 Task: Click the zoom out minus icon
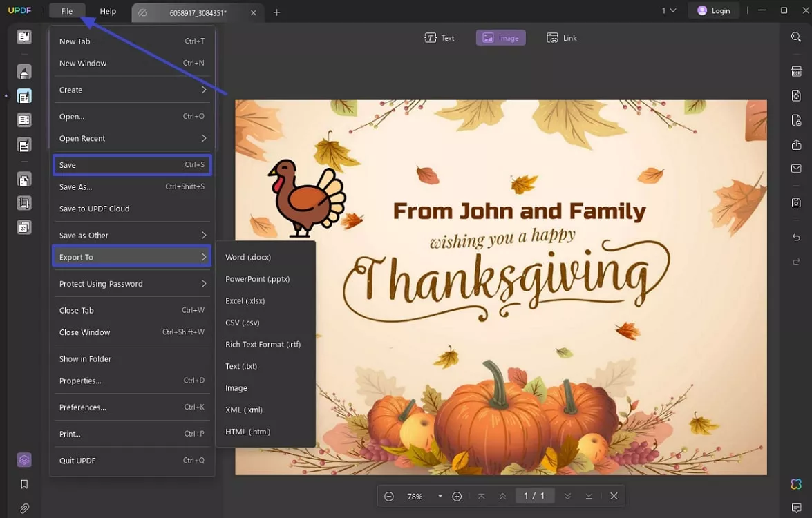(x=389, y=496)
